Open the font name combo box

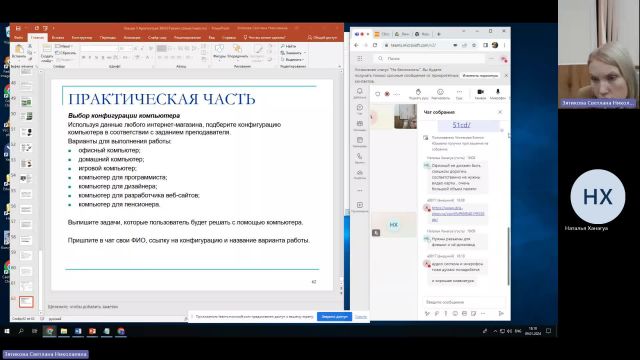pyautogui.click(x=98, y=49)
